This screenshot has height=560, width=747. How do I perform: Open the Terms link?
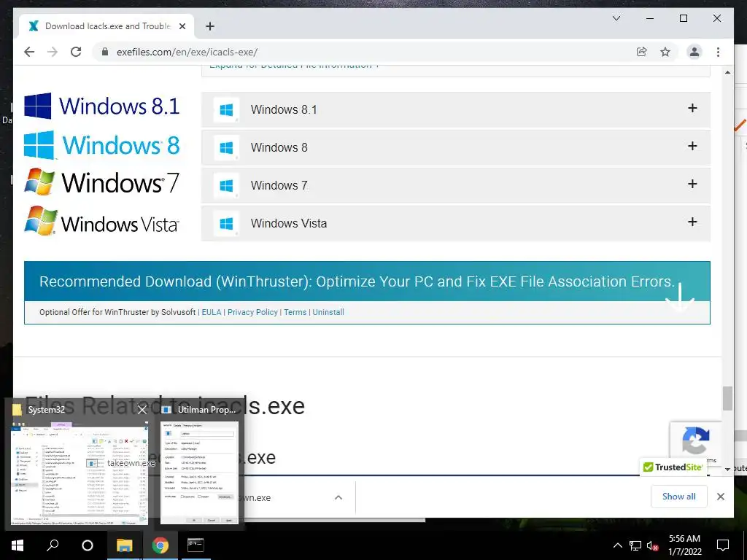[x=295, y=312]
